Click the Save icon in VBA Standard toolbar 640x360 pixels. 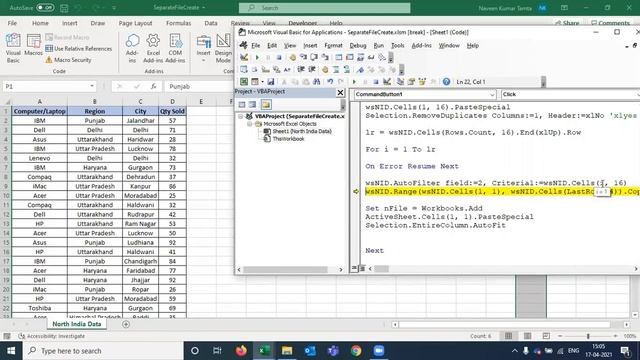pyautogui.click(x=271, y=82)
